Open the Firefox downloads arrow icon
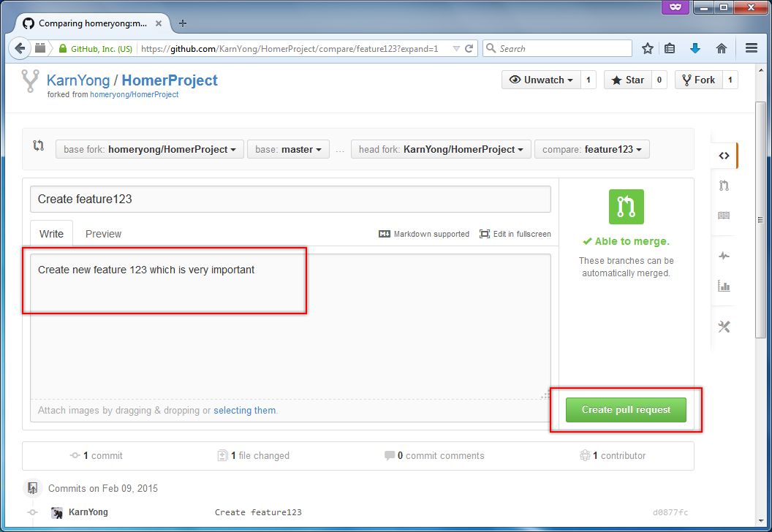This screenshot has width=772, height=532. point(695,49)
